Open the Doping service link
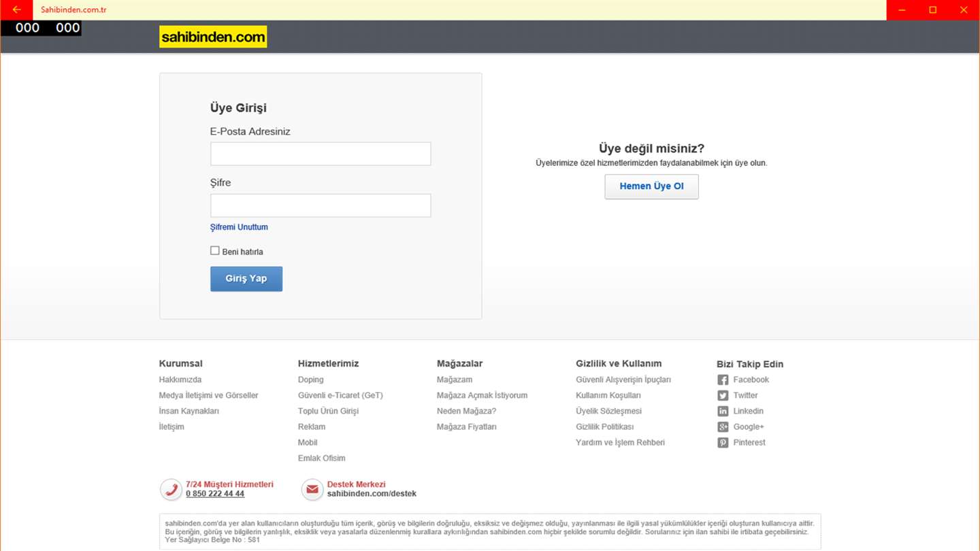The image size is (980, 551). [311, 380]
